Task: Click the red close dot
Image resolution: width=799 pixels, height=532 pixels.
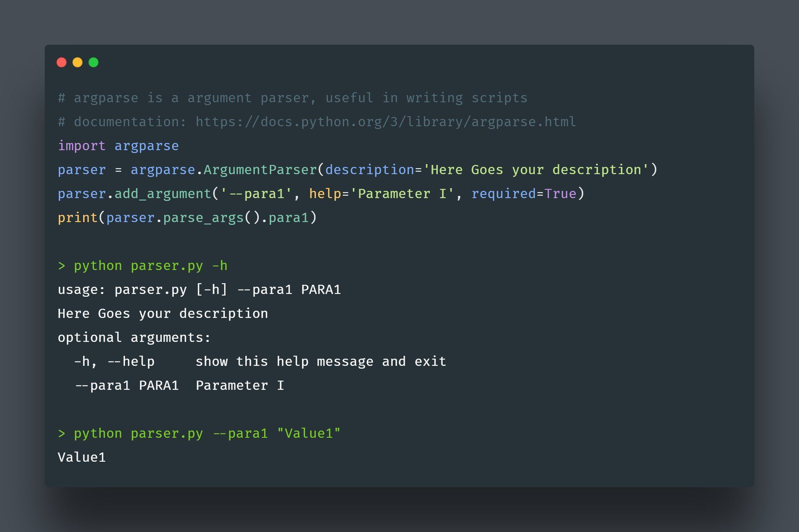Action: click(62, 62)
